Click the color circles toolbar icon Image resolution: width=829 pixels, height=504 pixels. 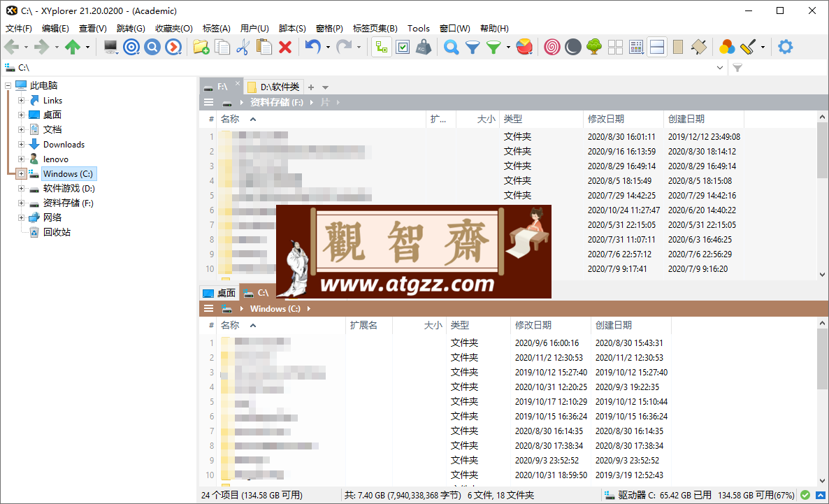point(727,47)
